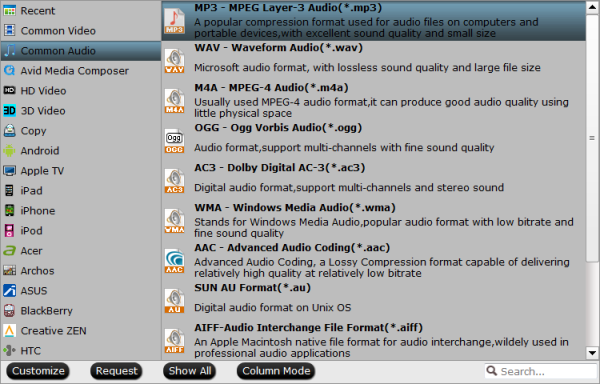The image size is (600, 384).
Task: Select WAV - Waveform Audio format
Action: [374, 61]
